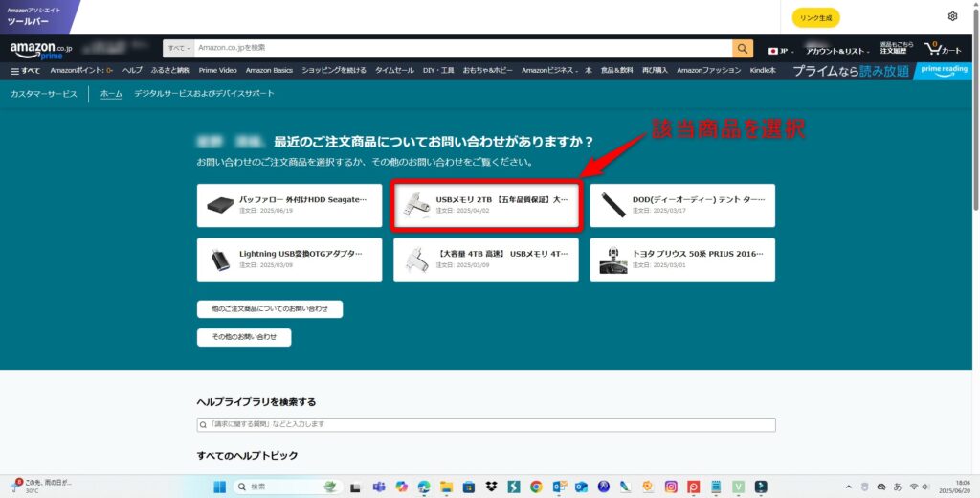This screenshot has width=980, height=498.
Task: Click the ヘルプライブラリ search input field
Action: [x=486, y=425]
